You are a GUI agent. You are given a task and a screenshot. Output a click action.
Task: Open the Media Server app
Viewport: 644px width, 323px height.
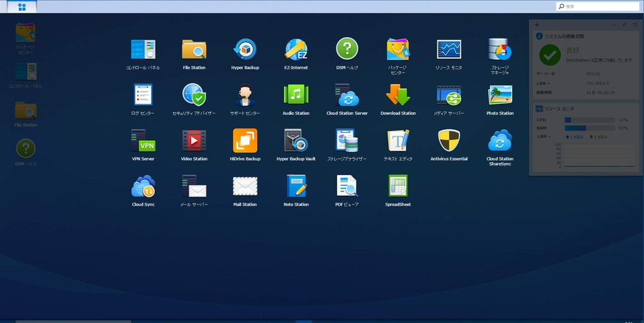pyautogui.click(x=449, y=95)
